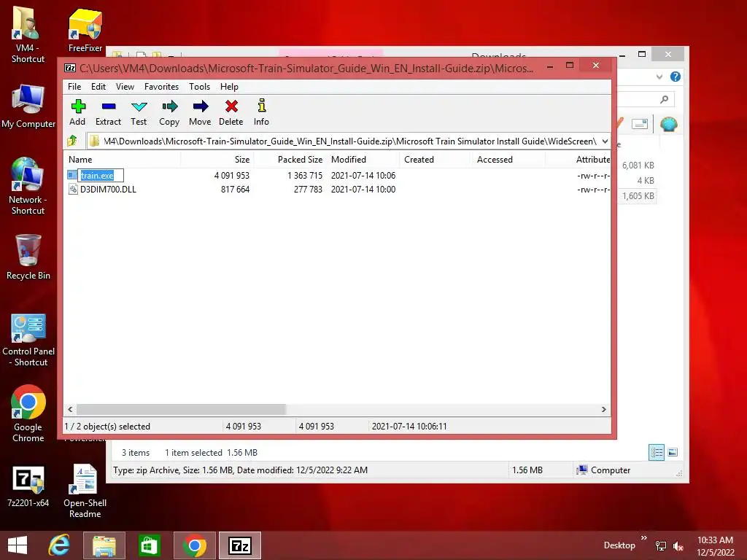Viewport: 747px width, 560px height.
Task: Open the 7-Zip title bar system icon
Action: [70, 68]
